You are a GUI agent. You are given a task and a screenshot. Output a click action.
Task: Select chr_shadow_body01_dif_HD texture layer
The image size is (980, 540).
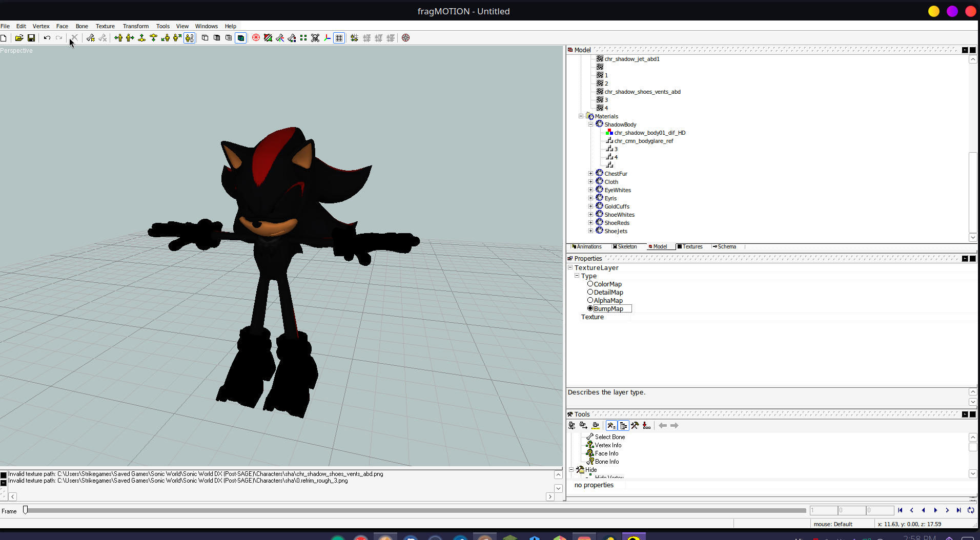click(649, 133)
